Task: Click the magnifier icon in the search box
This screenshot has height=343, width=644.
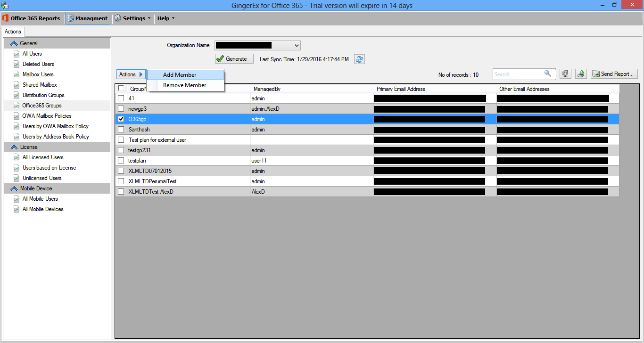Action: [547, 73]
